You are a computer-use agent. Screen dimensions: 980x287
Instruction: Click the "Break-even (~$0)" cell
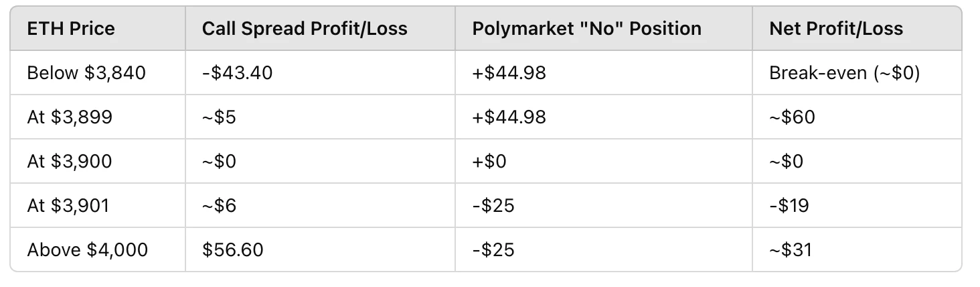845,72
